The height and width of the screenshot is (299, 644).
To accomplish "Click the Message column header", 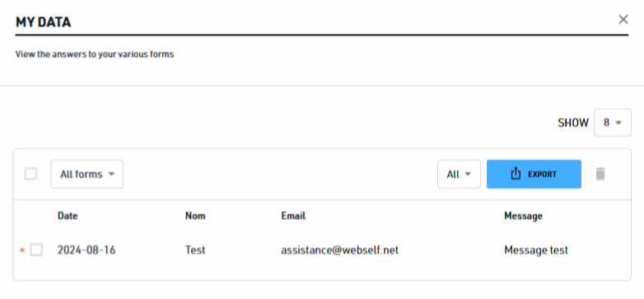I will (x=523, y=216).
